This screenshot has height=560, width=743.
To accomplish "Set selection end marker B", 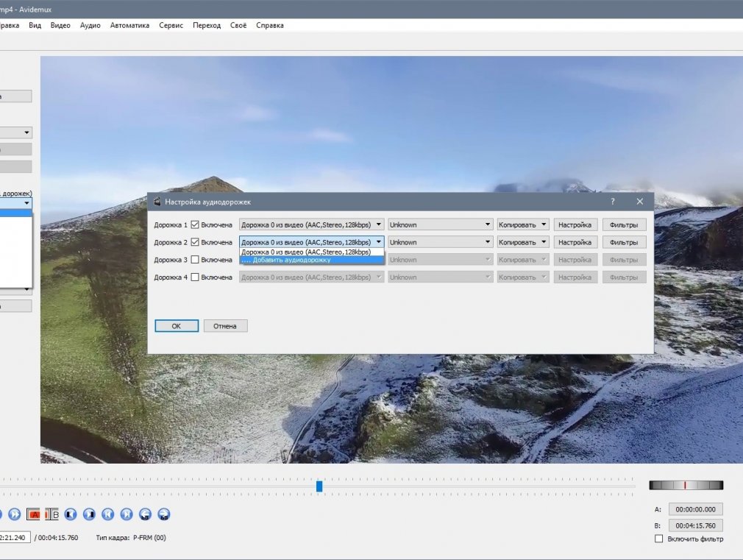I will coord(52,514).
